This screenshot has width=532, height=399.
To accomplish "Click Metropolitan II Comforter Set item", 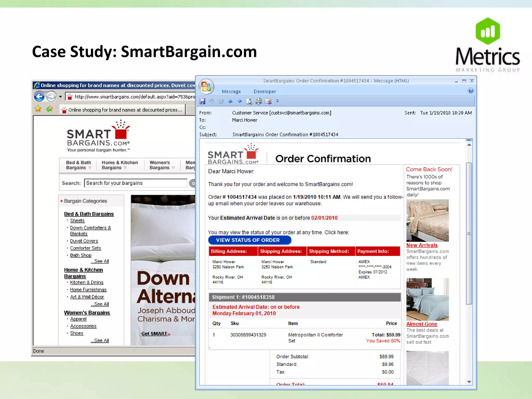I will [315, 338].
